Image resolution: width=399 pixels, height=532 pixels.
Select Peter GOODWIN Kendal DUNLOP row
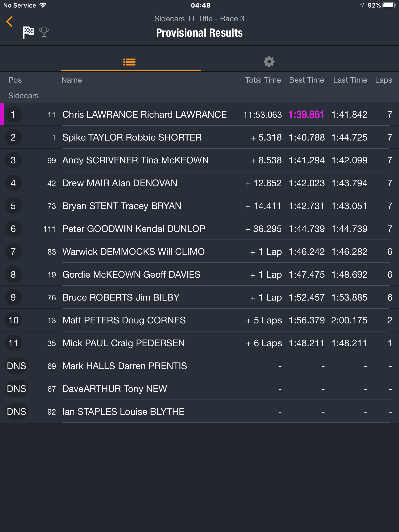[199, 229]
